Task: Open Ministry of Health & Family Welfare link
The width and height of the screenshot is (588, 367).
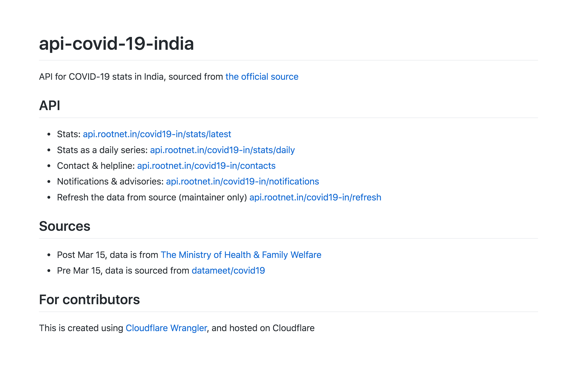Action: click(x=241, y=255)
